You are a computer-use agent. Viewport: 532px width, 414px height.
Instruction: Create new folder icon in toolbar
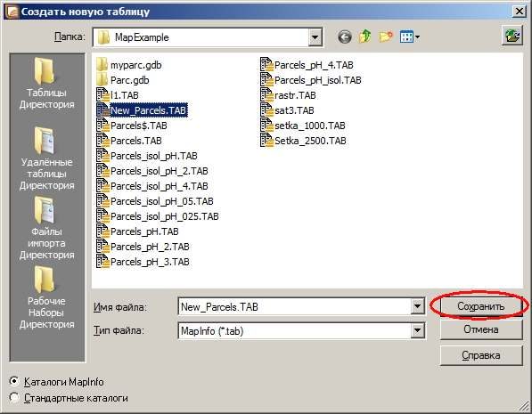click(386, 37)
